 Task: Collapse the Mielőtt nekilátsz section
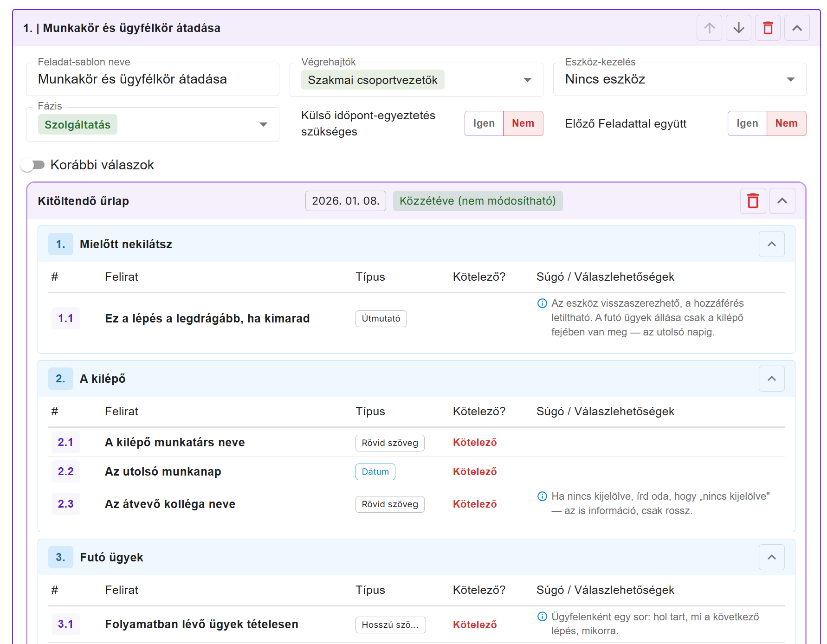(x=771, y=244)
